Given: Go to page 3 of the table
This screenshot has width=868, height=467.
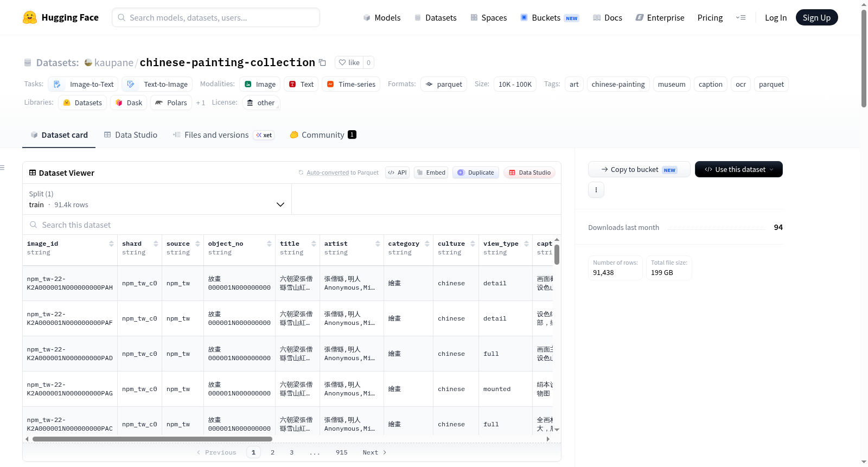Looking at the screenshot, I should [x=292, y=452].
